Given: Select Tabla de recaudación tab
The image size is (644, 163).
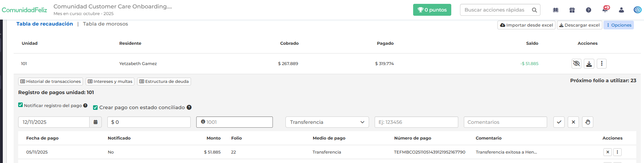Looking at the screenshot, I should (x=45, y=24).
